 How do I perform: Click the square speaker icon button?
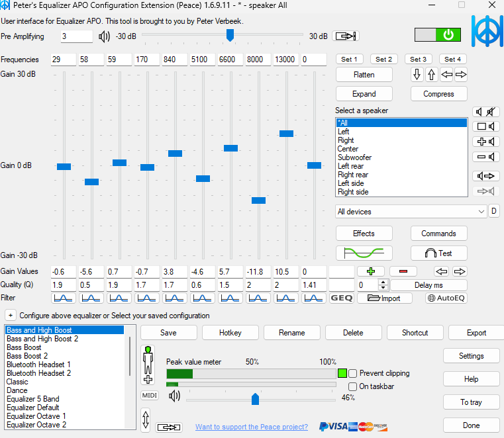click(x=485, y=126)
